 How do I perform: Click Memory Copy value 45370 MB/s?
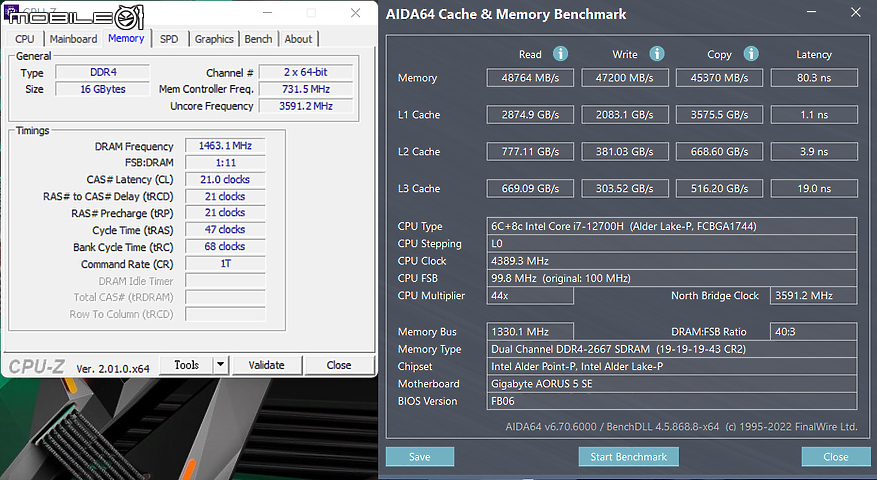pos(719,78)
